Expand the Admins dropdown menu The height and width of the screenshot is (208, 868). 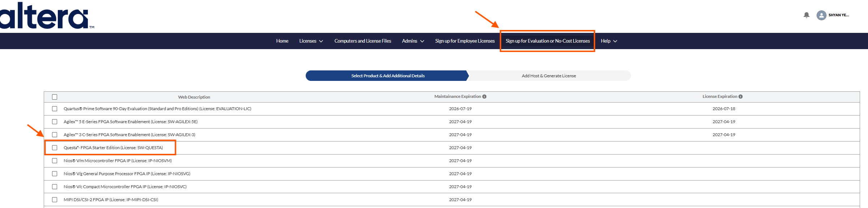(x=413, y=41)
